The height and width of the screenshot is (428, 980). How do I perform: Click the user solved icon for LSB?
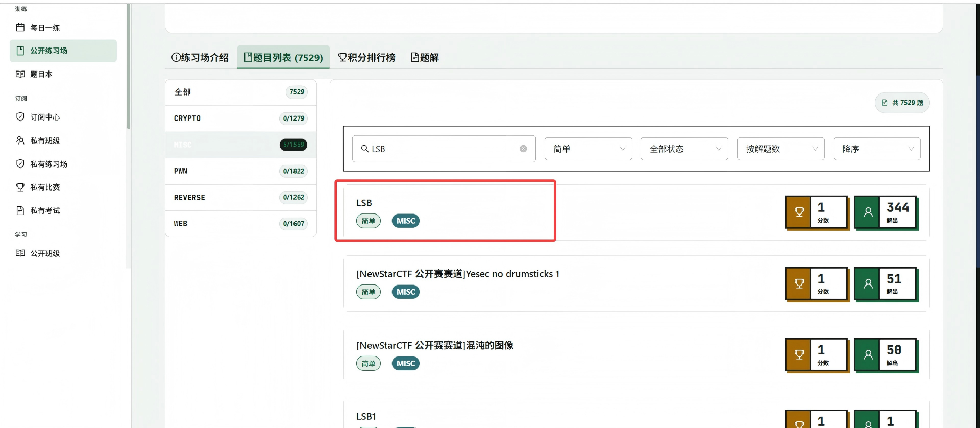(868, 212)
